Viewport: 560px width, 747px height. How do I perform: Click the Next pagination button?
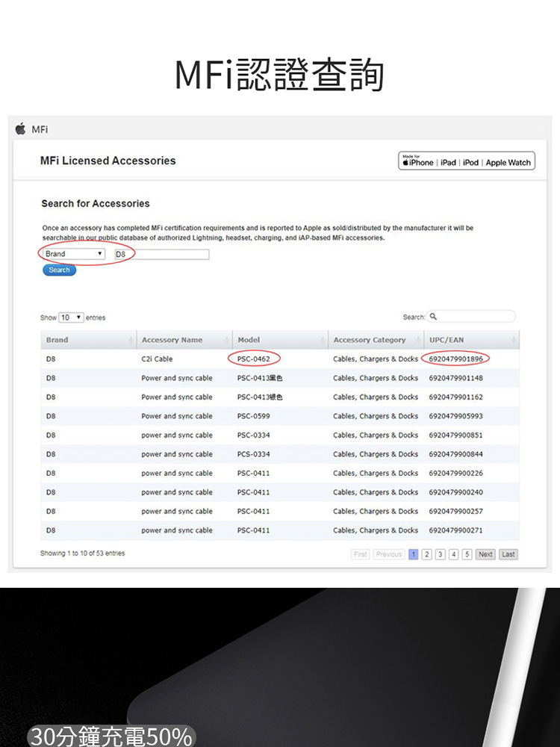pyautogui.click(x=485, y=554)
